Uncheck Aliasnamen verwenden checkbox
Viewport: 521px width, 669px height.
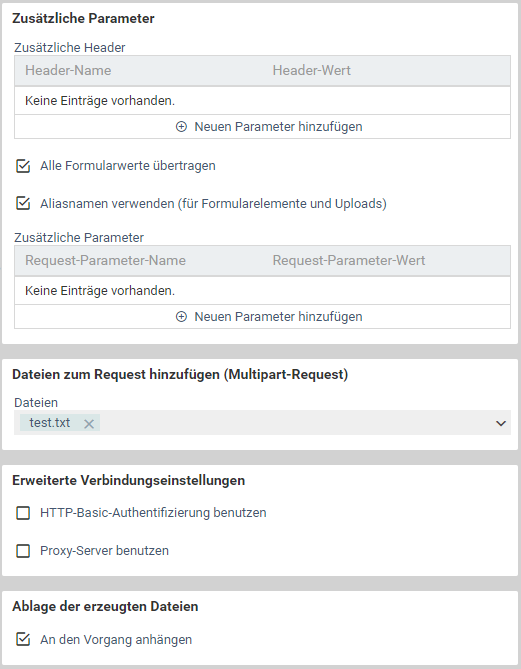click(23, 204)
